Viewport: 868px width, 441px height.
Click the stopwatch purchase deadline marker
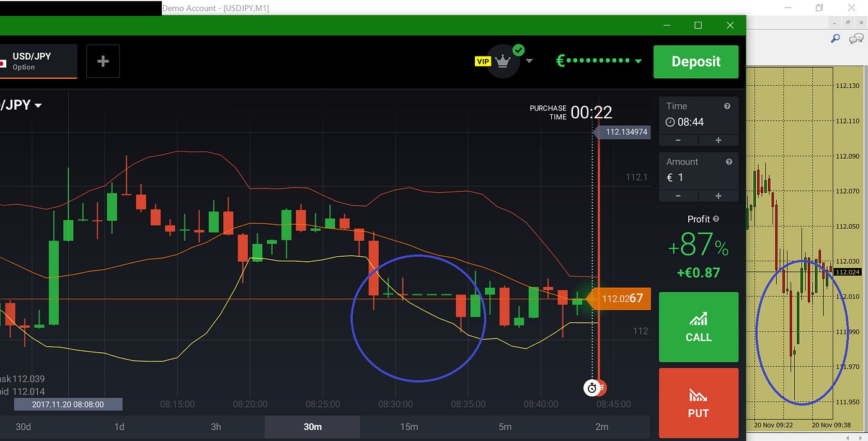tap(591, 388)
